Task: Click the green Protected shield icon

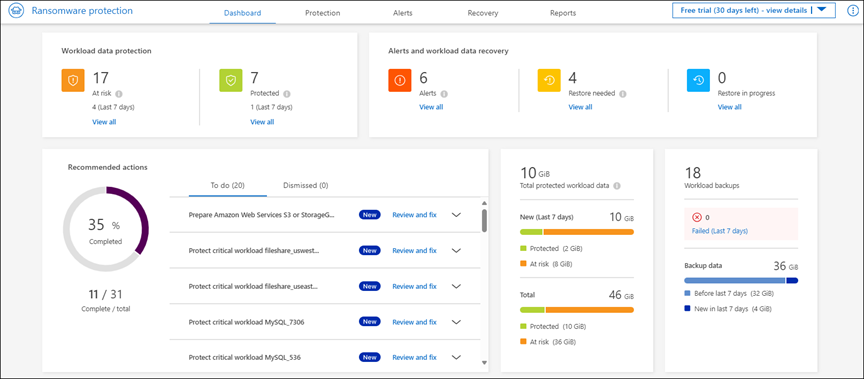Action: click(231, 80)
